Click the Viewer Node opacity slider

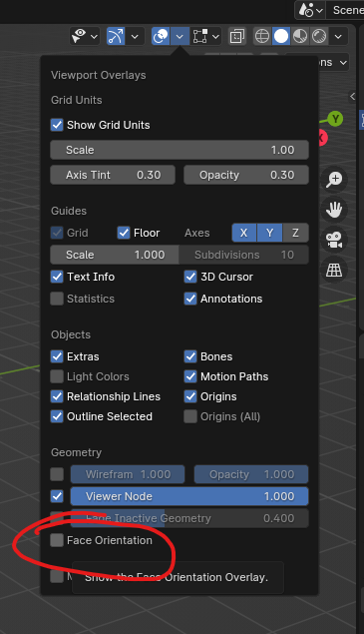189,496
